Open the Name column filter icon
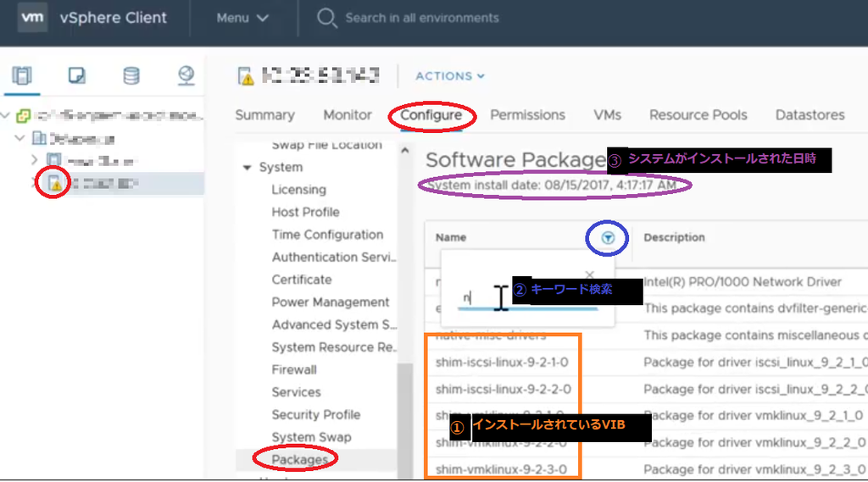This screenshot has width=868, height=482. (608, 238)
